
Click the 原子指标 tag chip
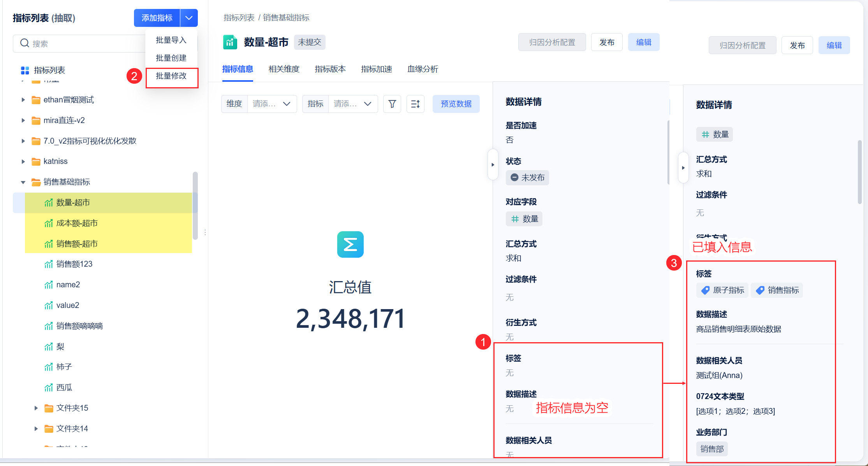click(722, 290)
